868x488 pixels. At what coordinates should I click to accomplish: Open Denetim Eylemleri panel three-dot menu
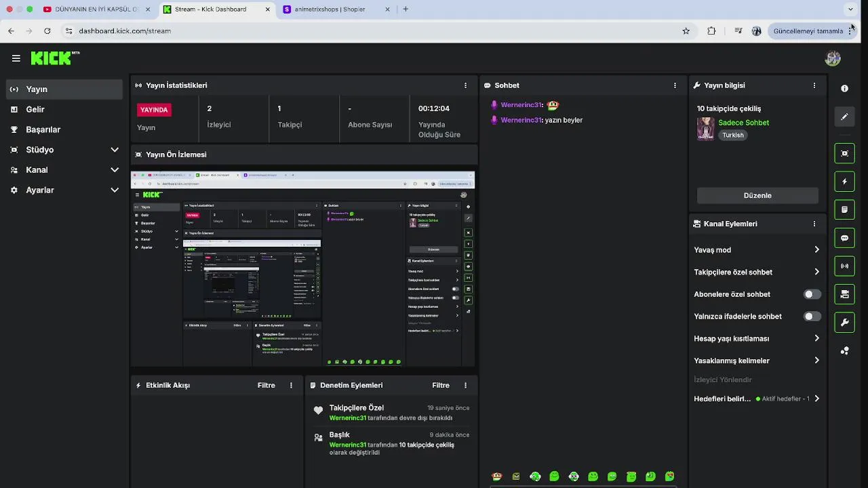tap(465, 385)
